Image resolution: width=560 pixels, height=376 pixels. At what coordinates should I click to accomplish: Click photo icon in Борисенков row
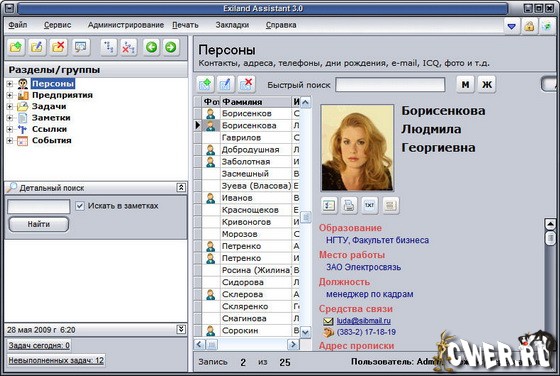[211, 114]
